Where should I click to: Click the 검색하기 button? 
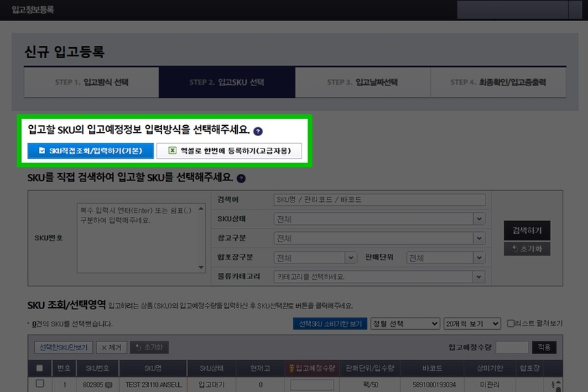click(x=527, y=231)
